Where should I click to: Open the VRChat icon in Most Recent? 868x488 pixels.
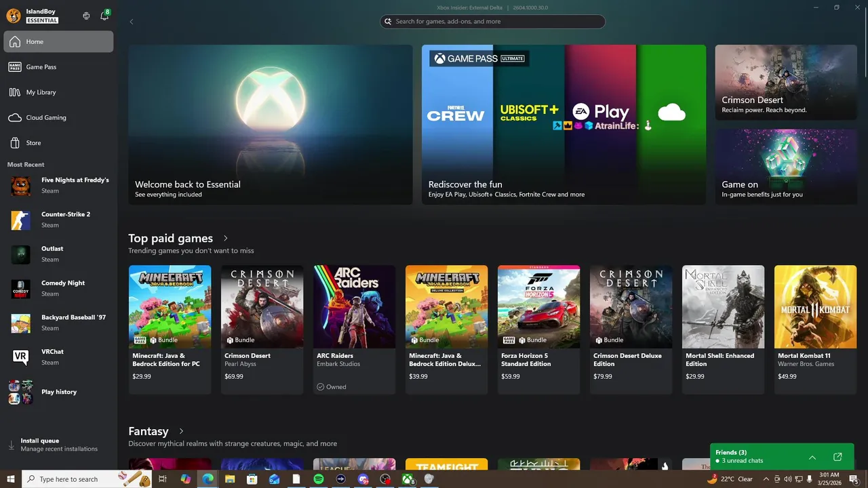click(20, 357)
